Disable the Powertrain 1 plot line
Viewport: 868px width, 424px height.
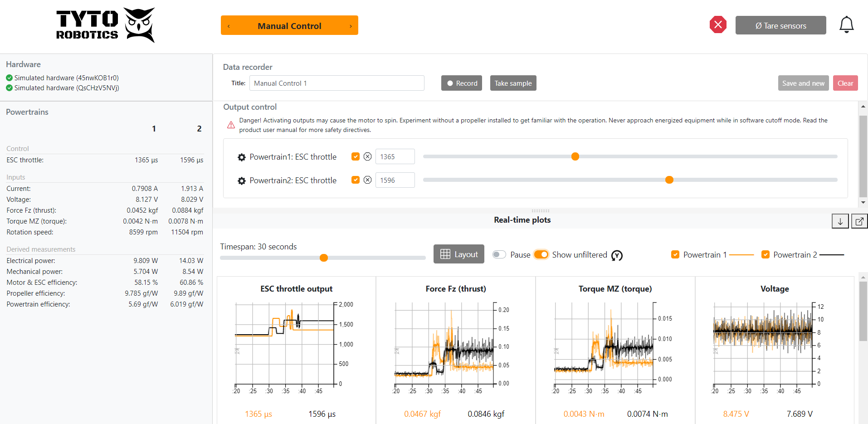pos(676,254)
